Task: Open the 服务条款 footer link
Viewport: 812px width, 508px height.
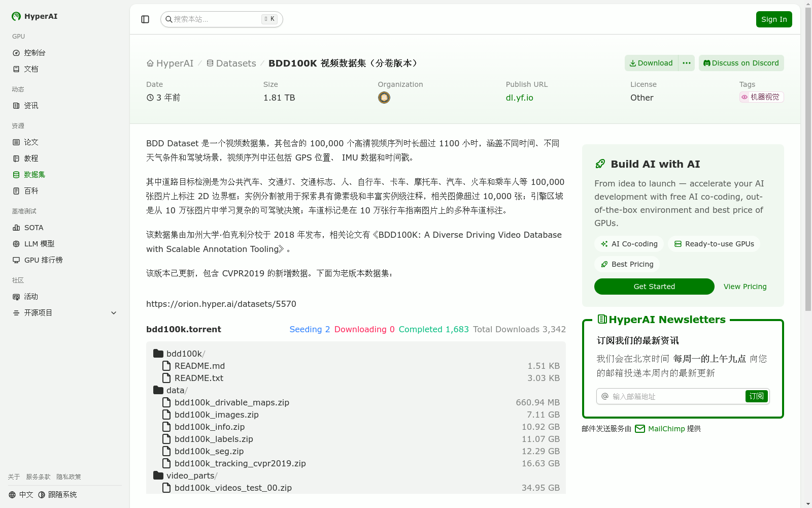Action: pos(38,477)
